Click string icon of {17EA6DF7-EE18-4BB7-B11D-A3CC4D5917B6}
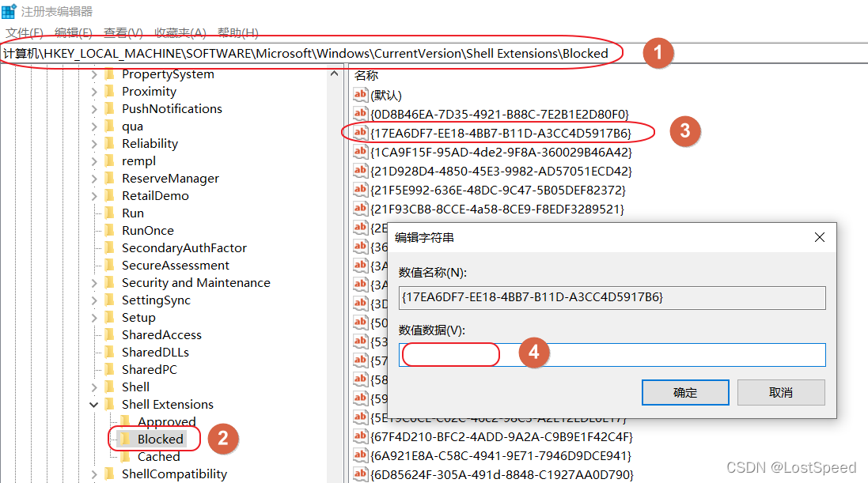 point(360,133)
